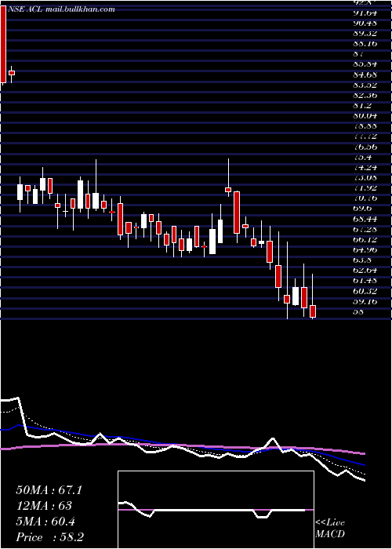Image resolution: width=392 pixels, height=549 pixels.
Task: Click the 81.2 price axis label
Action: coord(362,105)
